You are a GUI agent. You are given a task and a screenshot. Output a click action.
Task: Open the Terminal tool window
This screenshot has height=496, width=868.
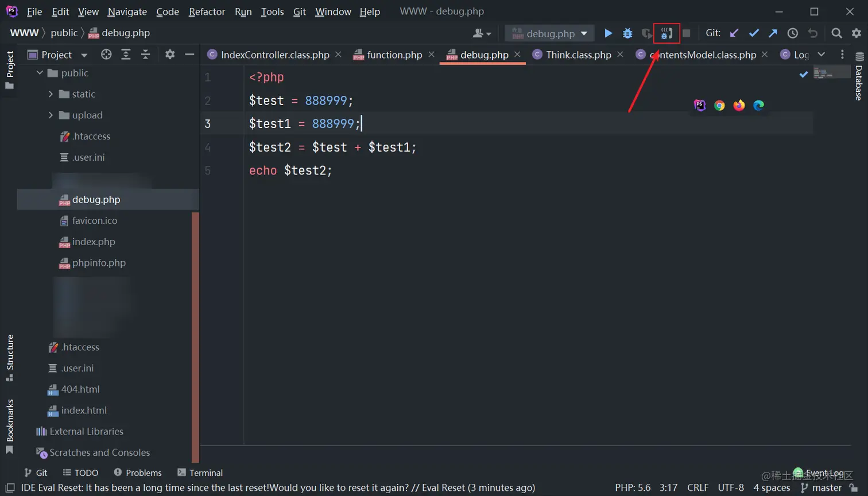tap(200, 472)
